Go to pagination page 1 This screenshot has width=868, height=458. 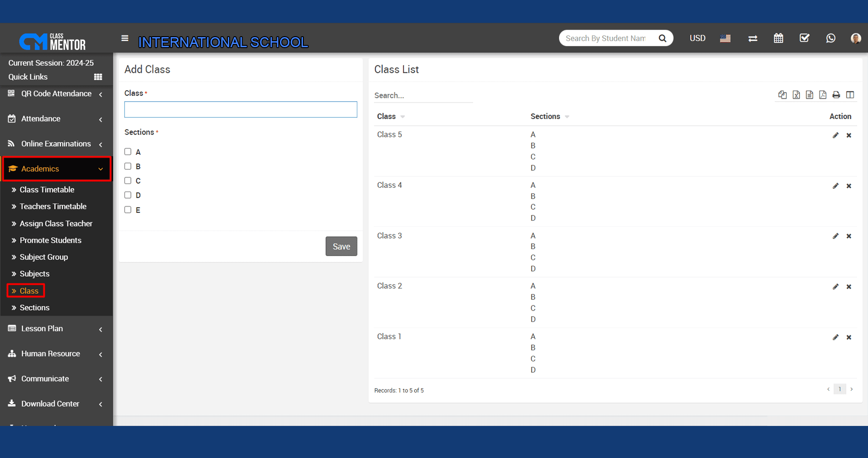pyautogui.click(x=840, y=389)
